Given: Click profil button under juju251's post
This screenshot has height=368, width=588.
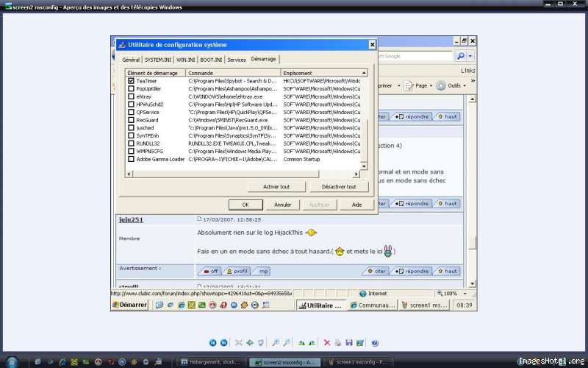Looking at the screenshot, I should tap(237, 271).
